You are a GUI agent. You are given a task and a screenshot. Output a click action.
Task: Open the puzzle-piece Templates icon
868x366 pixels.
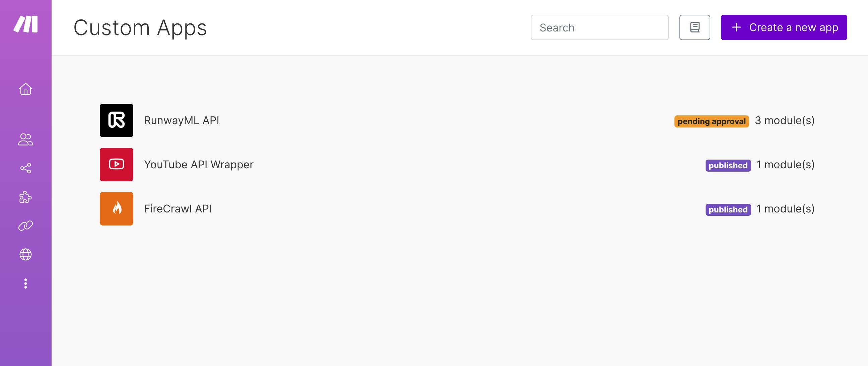point(25,197)
